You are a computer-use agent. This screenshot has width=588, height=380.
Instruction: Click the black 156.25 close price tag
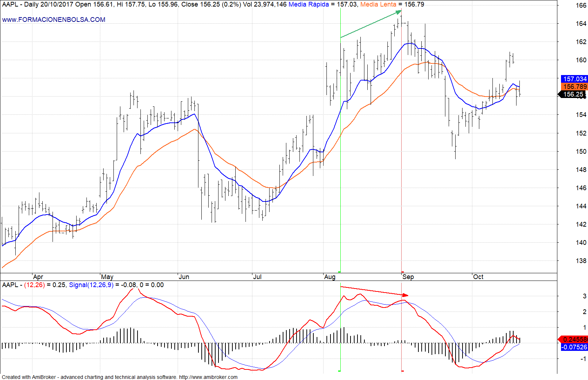[573, 94]
